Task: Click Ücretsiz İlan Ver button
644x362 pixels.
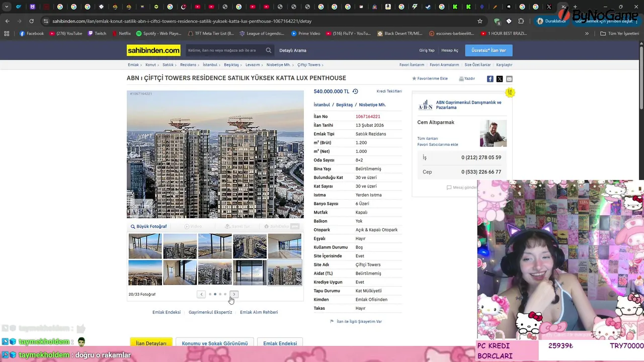Action: (489, 50)
